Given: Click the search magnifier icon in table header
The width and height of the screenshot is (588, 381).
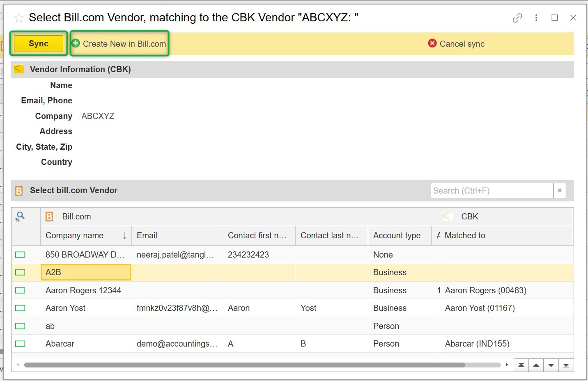Looking at the screenshot, I should coord(20,216).
